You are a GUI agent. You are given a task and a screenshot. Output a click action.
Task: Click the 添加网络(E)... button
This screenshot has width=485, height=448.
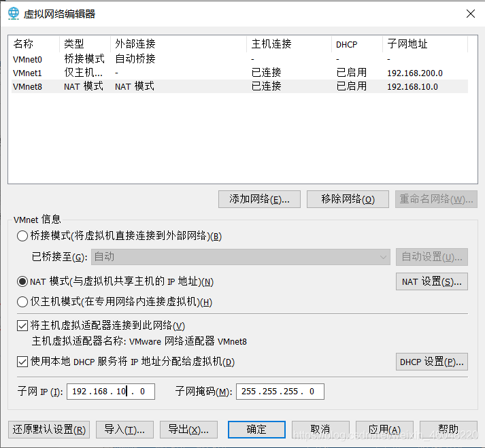[259, 199]
